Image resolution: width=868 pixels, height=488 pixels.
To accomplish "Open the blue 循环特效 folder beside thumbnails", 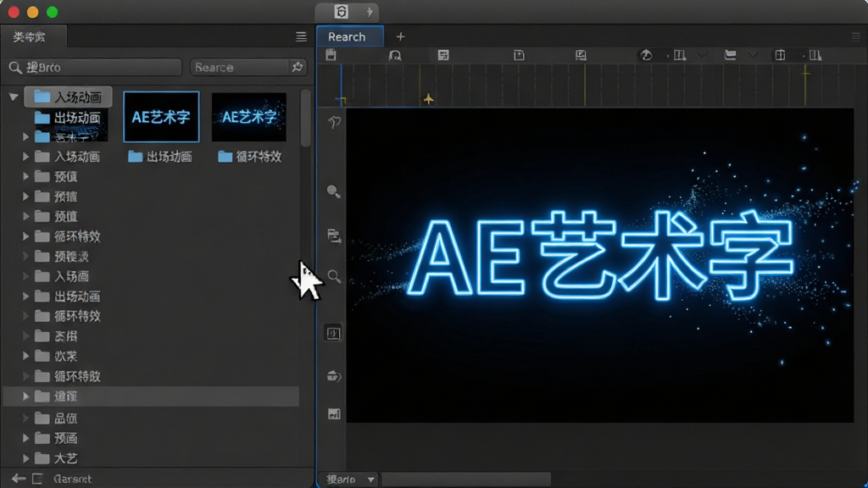I will 250,157.
